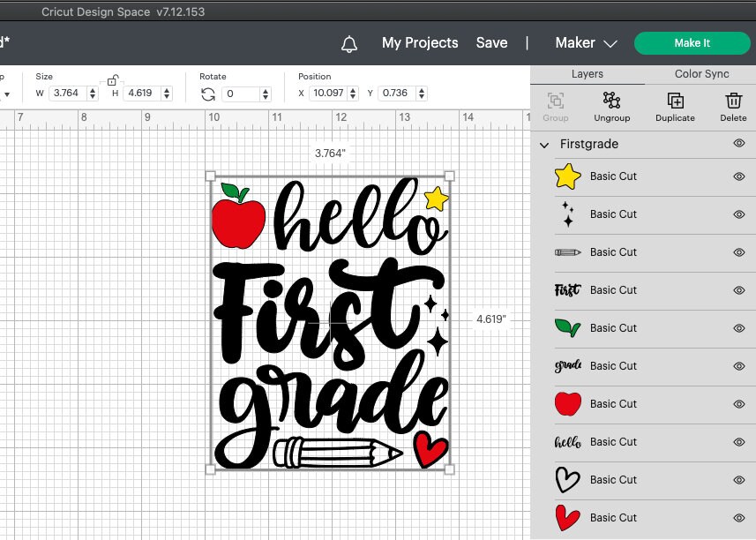Toggle visibility of the Firstgrade group
756x540 pixels.
738,143
